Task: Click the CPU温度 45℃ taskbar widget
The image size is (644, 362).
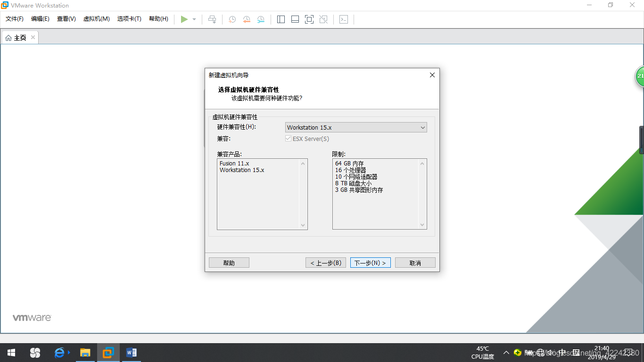Action: (483, 353)
